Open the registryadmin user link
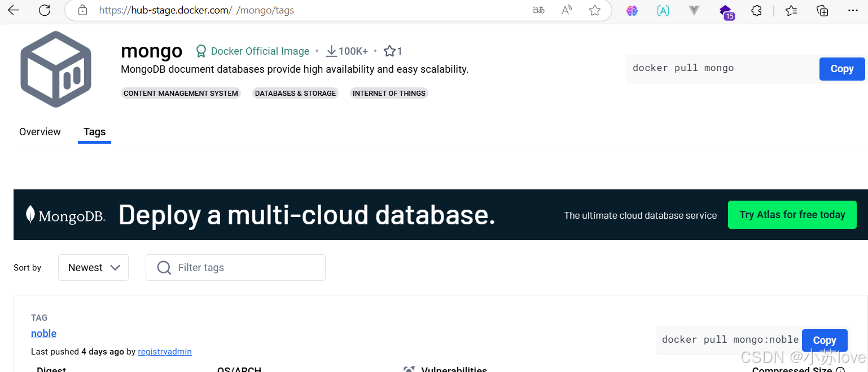Screen dimensions: 868x372 [x=165, y=352]
